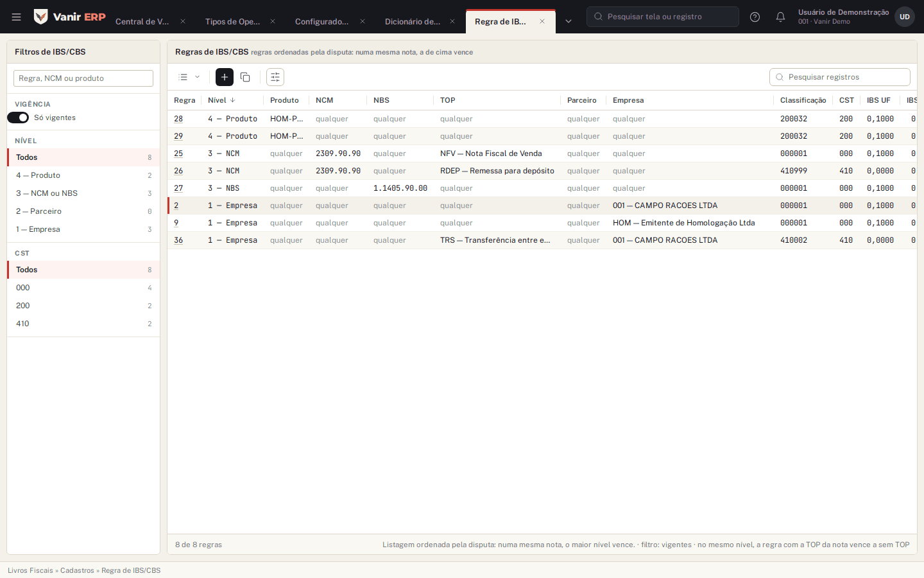
Task: Click the Vanir ERP logo
Action: pyautogui.click(x=69, y=17)
